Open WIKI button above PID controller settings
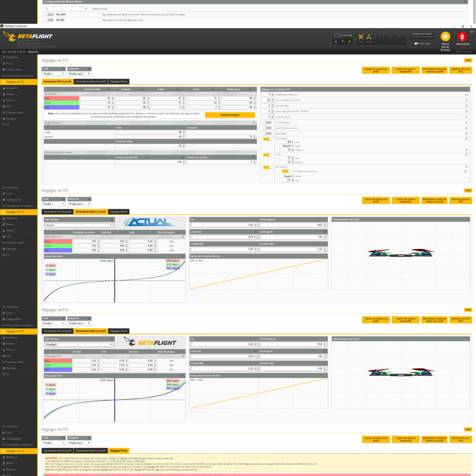Image resolution: width=476 pixels, height=476 pixels. [468, 60]
